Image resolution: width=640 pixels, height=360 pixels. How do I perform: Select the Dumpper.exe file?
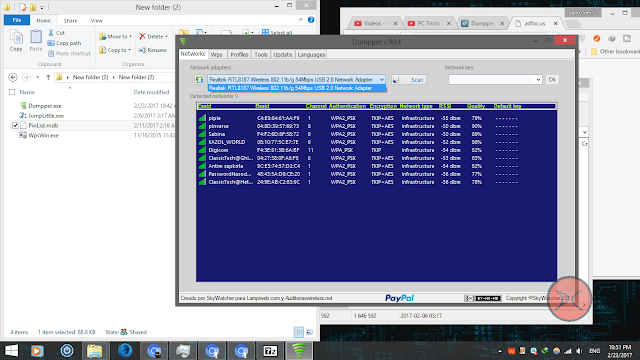[44, 106]
